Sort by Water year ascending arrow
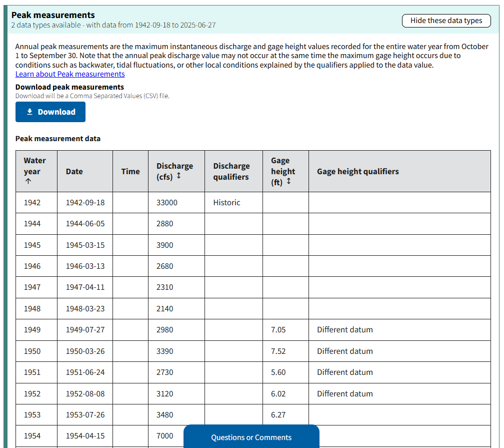The height and width of the screenshot is (448, 504). (28, 181)
